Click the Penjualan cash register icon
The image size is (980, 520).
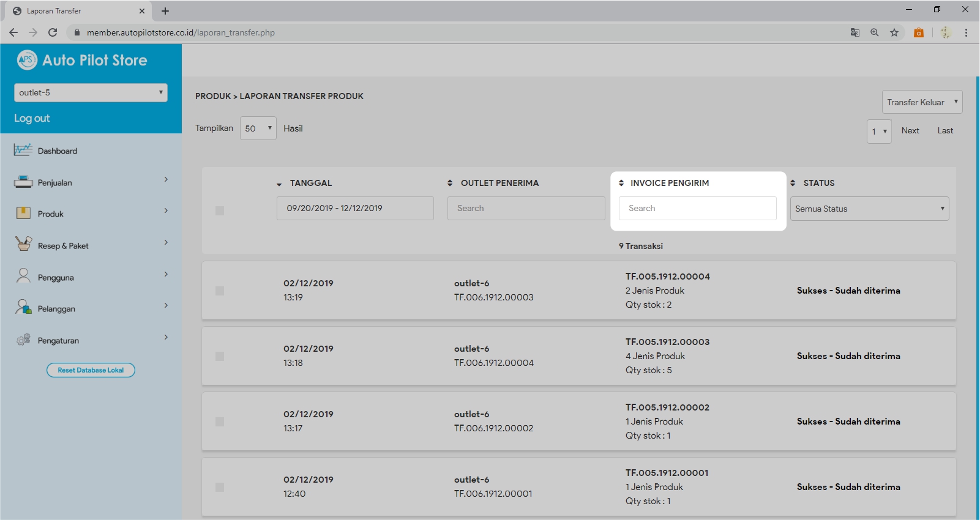coord(23,182)
